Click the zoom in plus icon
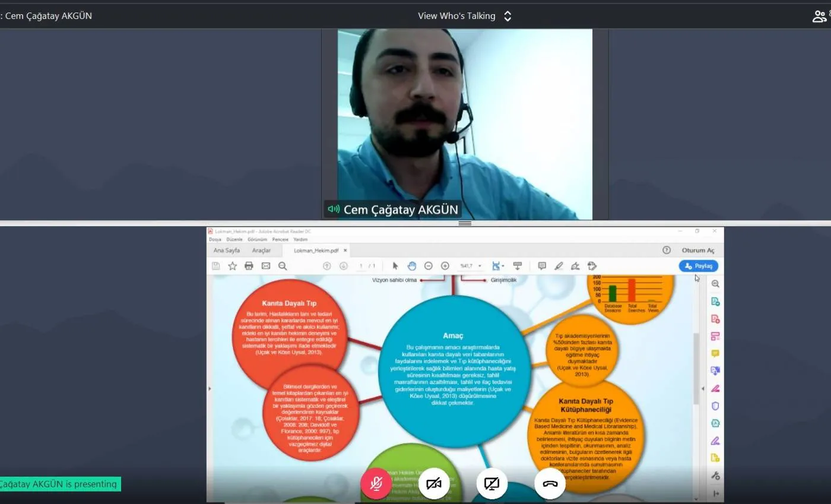The height and width of the screenshot is (504, 831). tap(445, 266)
